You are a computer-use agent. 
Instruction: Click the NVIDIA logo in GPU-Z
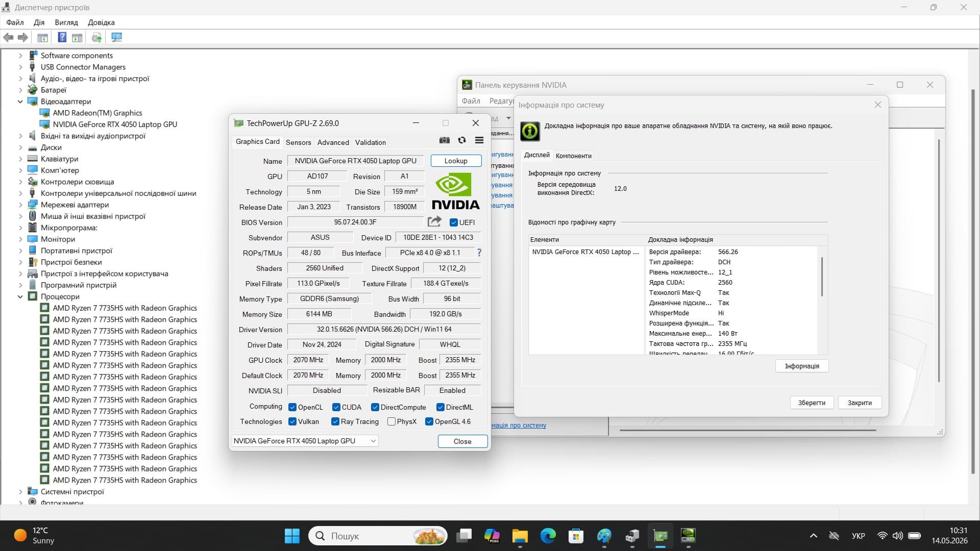click(456, 191)
